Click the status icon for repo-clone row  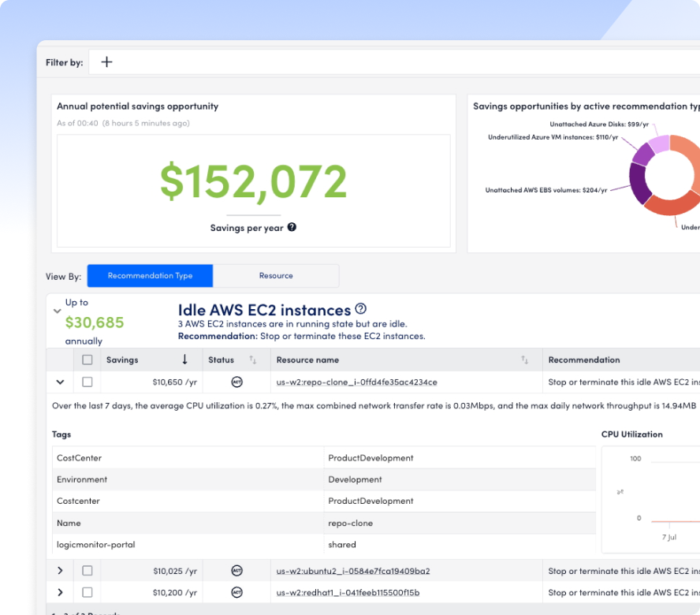click(x=237, y=382)
